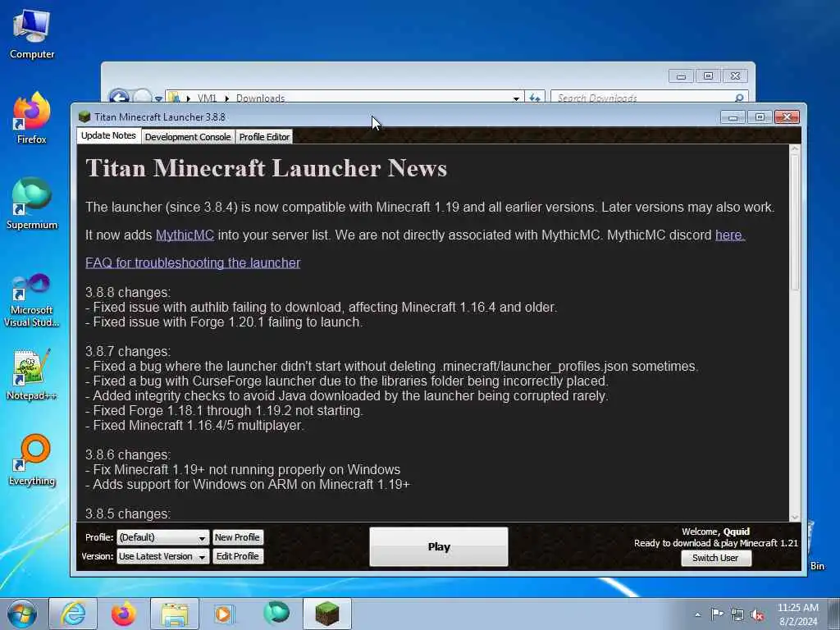Click the '3.8.6 changes:' line
Screen dimensions: 840x630
point(128,454)
